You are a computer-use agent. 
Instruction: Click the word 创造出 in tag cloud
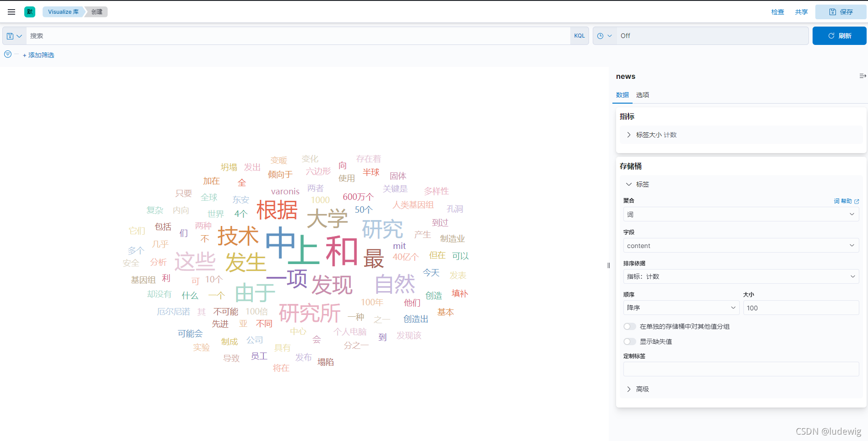(x=416, y=319)
